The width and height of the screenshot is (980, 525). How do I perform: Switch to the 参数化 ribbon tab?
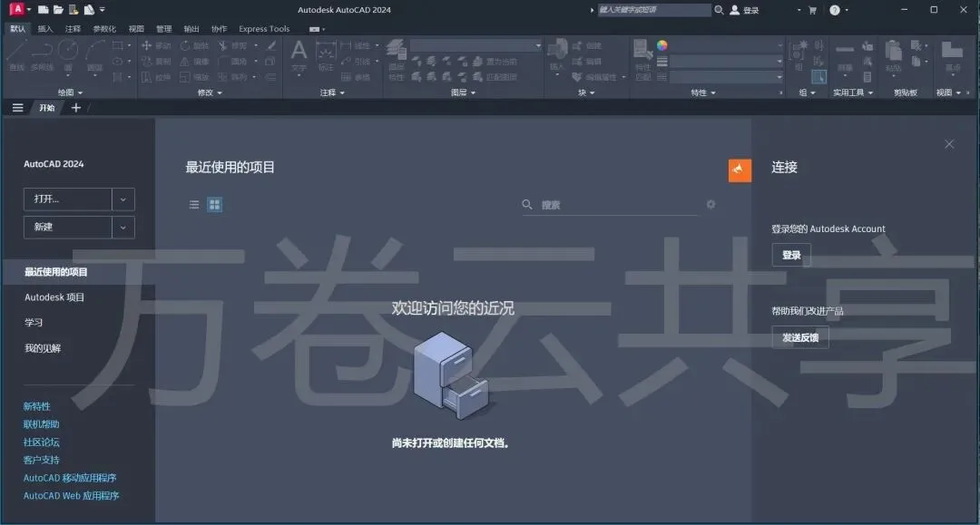coord(104,29)
